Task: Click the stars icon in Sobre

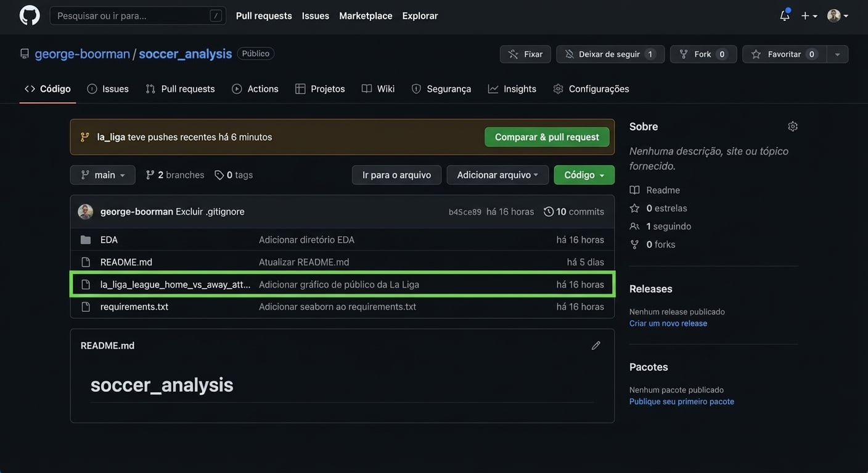Action: click(x=634, y=208)
